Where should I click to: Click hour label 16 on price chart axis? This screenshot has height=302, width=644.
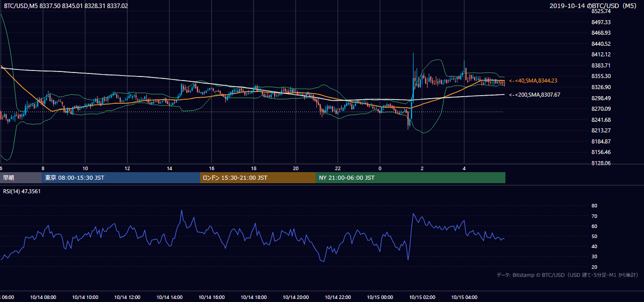212,168
